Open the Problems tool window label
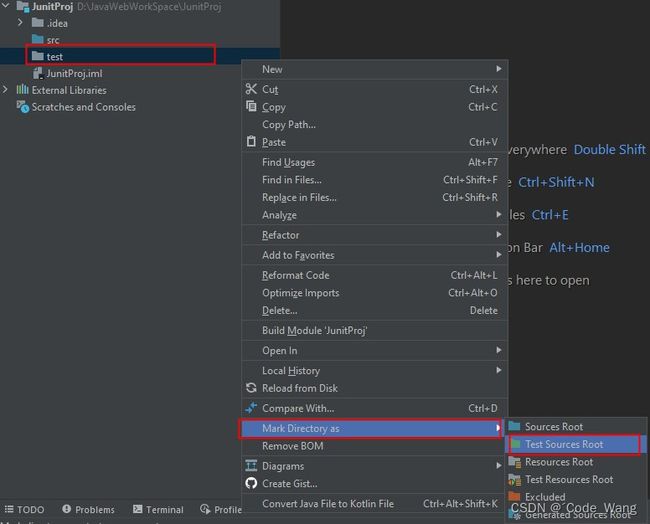Viewport: 650px width, 524px height. click(95, 509)
